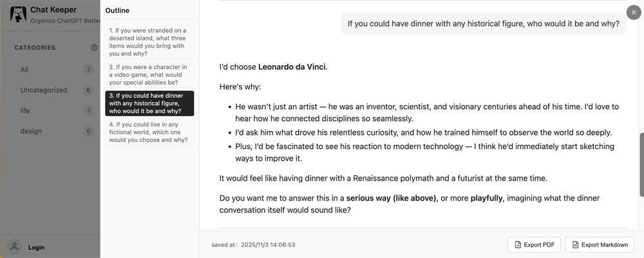
Task: Export conversation as Markdown
Action: (x=600, y=245)
